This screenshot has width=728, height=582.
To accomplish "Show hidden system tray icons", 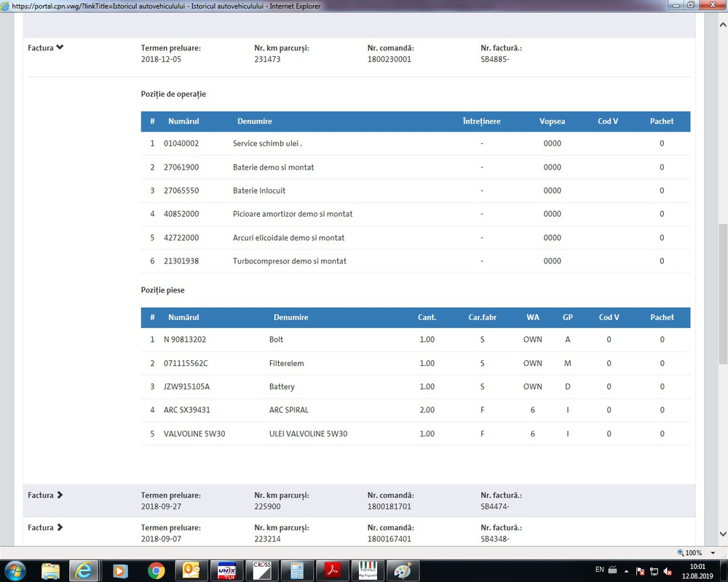I will click(626, 571).
